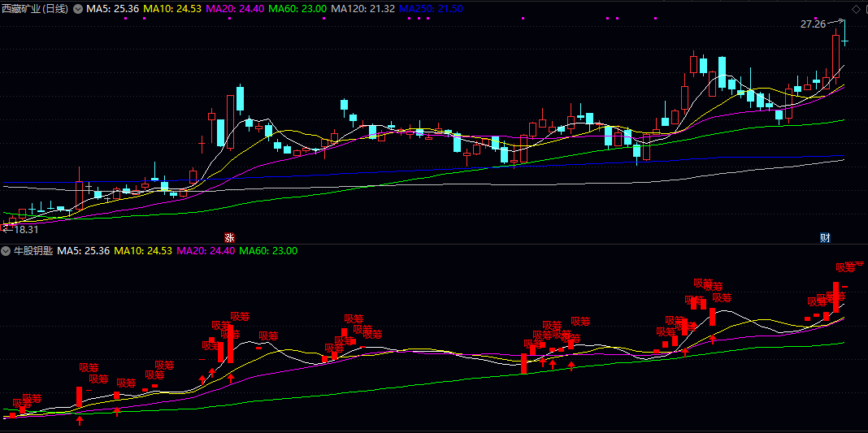Click the 财 financial marker icon

(x=825, y=238)
